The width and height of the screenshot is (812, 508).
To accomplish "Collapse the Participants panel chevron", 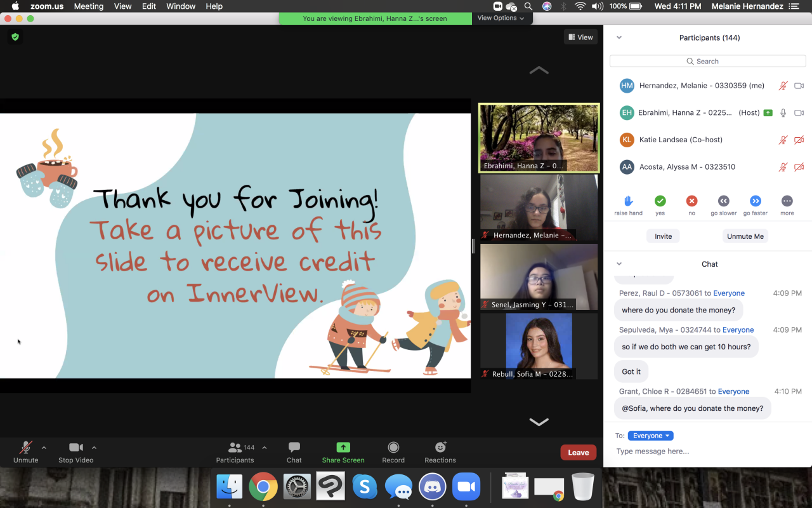I will coord(619,37).
